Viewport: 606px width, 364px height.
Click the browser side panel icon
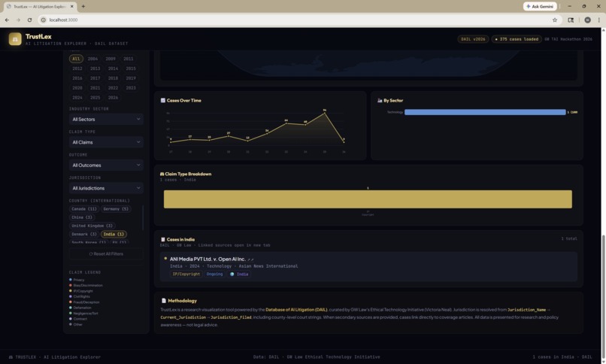coord(571,20)
